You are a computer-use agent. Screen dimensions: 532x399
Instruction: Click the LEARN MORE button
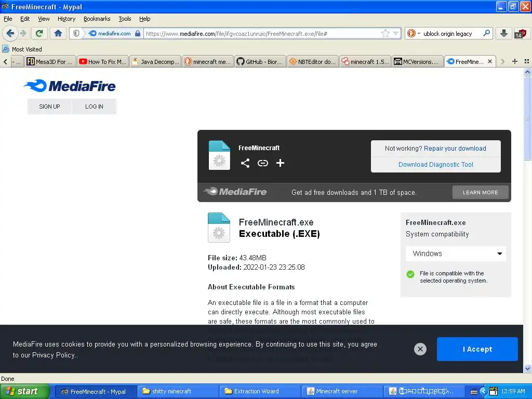point(481,192)
